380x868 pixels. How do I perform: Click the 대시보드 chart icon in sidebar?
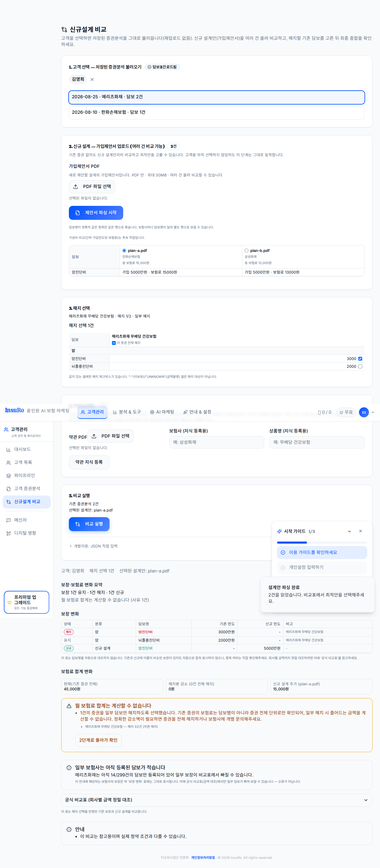(x=8, y=449)
